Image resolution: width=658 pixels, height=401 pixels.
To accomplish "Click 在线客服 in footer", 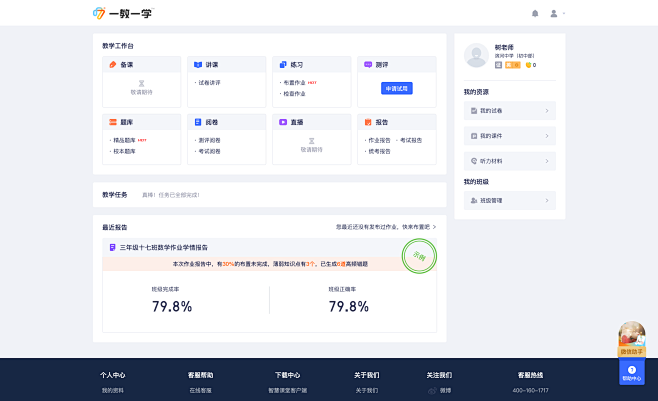I will tap(200, 391).
